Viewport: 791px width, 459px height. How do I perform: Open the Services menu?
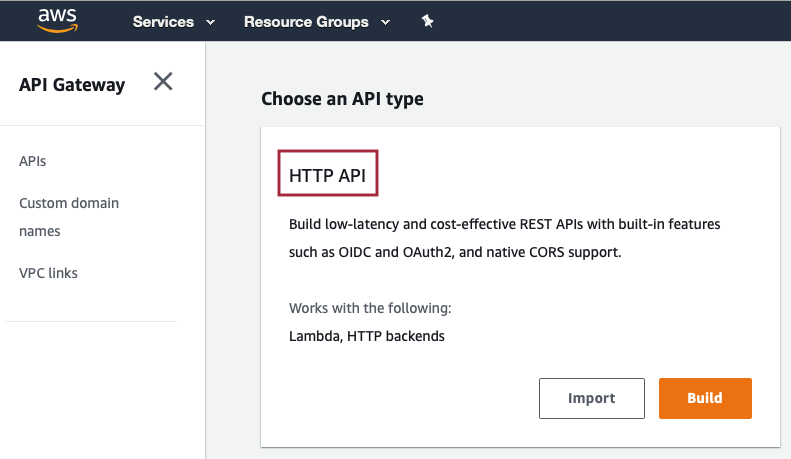163,22
